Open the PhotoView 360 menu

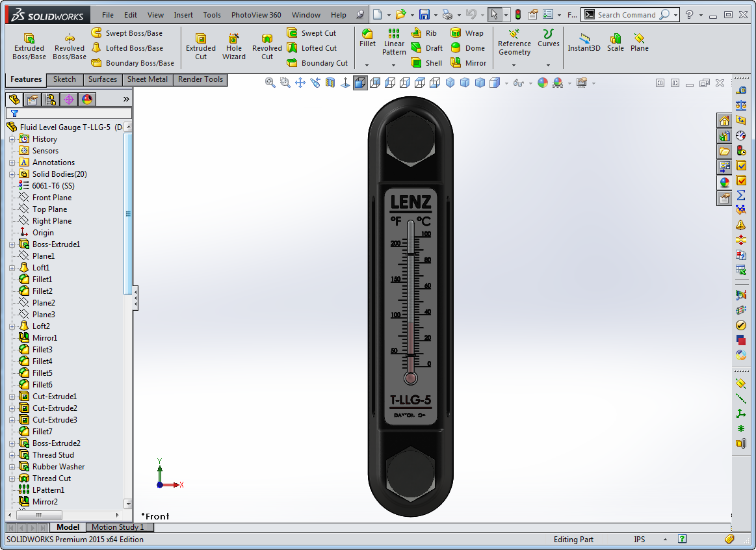pos(256,15)
